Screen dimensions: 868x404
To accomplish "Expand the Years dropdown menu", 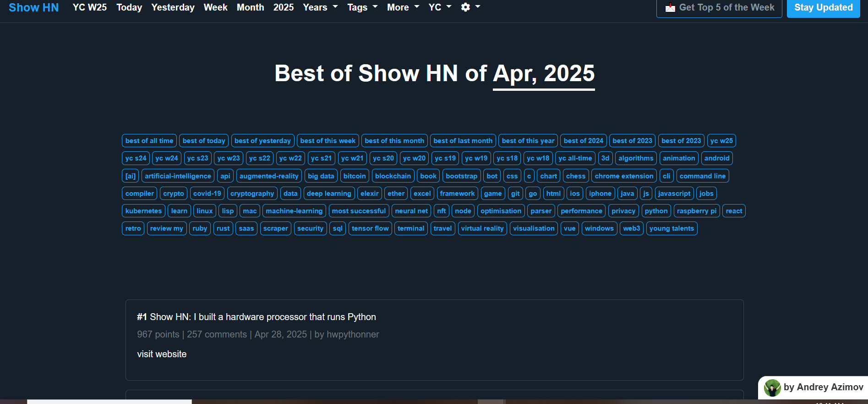I will pos(320,7).
